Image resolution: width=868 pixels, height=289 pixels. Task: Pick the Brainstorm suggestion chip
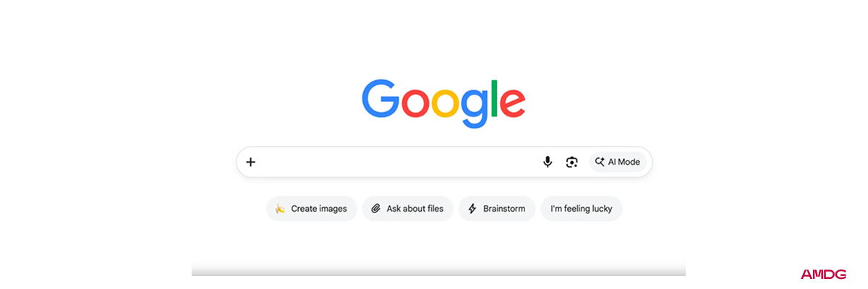(497, 209)
